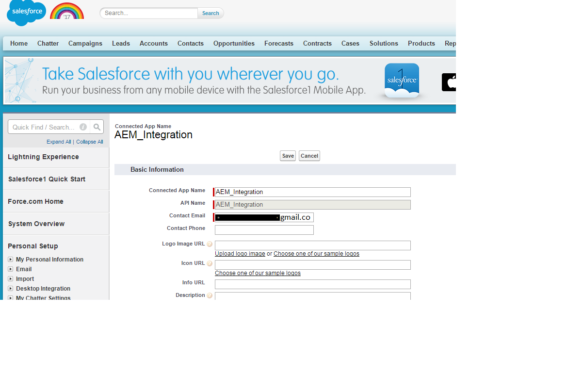
Task: Open the Chatter tab
Action: (x=48, y=43)
